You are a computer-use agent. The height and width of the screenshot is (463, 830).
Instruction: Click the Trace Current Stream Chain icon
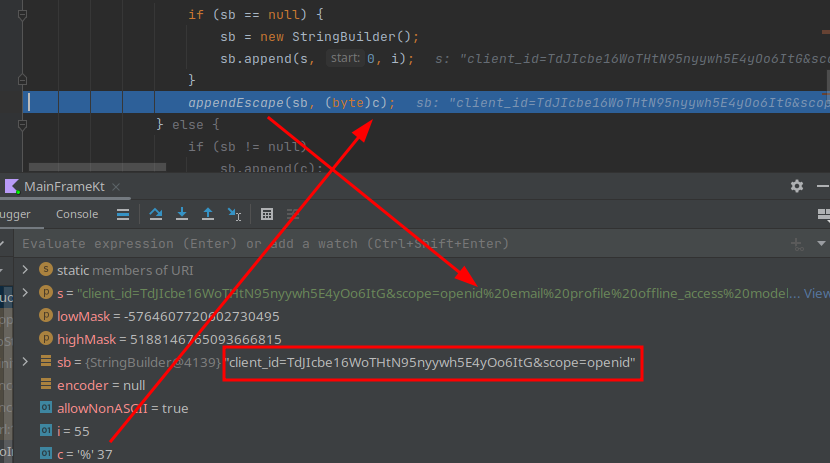pyautogui.click(x=293, y=214)
